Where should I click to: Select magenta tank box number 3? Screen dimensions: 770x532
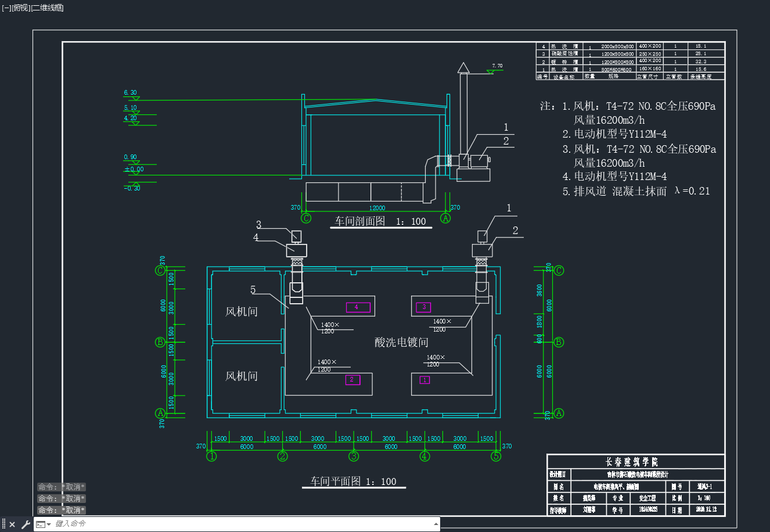423,307
